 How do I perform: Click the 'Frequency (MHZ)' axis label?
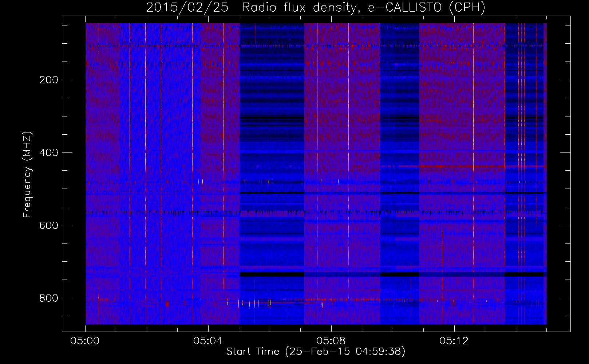pyautogui.click(x=27, y=175)
